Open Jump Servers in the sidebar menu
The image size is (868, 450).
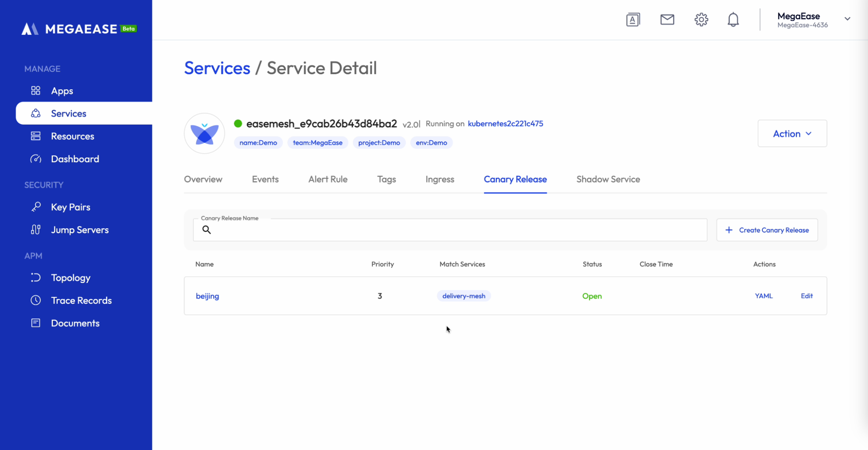coord(80,230)
